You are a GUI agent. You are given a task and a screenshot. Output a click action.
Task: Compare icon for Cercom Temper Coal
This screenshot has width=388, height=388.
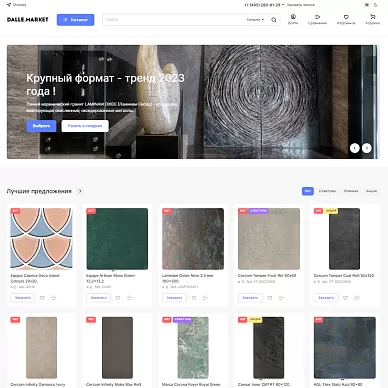coord(357,298)
